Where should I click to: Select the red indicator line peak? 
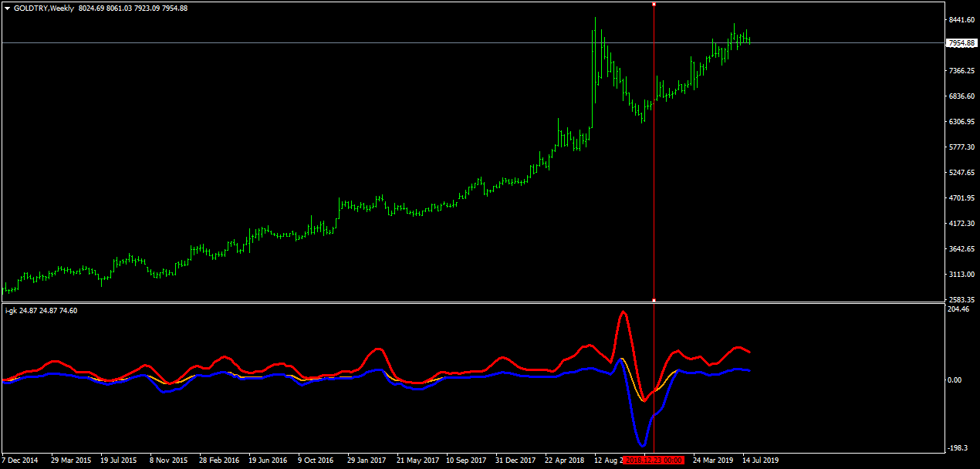pos(623,312)
